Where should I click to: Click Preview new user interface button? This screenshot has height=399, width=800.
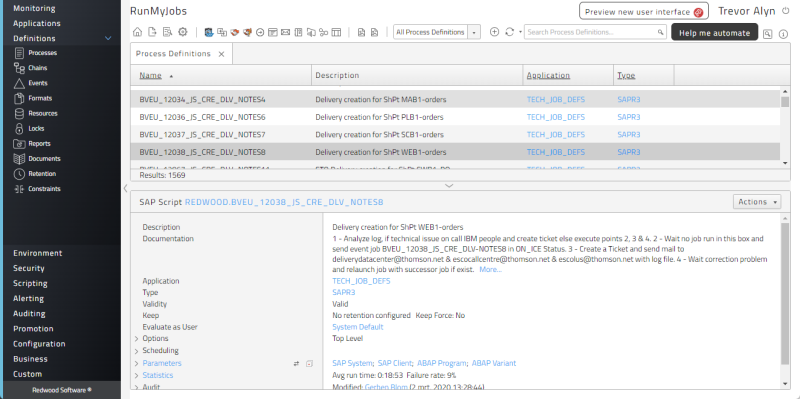tap(644, 12)
